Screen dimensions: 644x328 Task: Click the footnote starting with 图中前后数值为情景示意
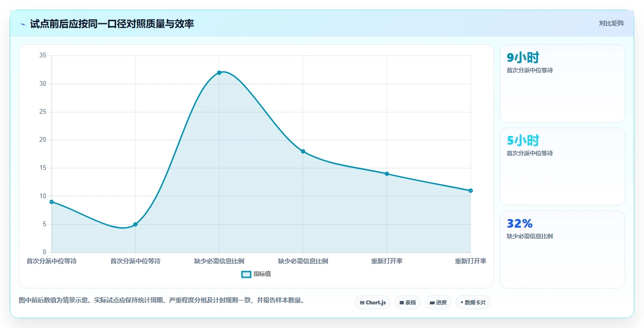click(161, 300)
